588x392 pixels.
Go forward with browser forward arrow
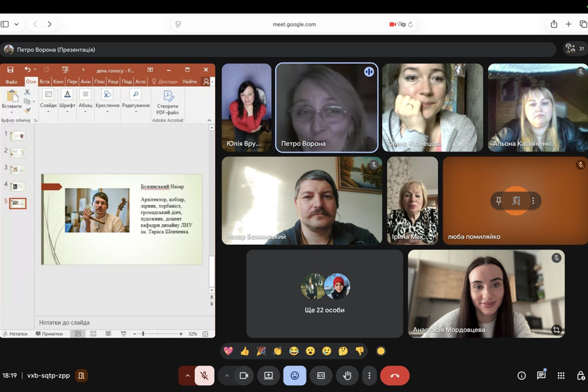(50, 24)
